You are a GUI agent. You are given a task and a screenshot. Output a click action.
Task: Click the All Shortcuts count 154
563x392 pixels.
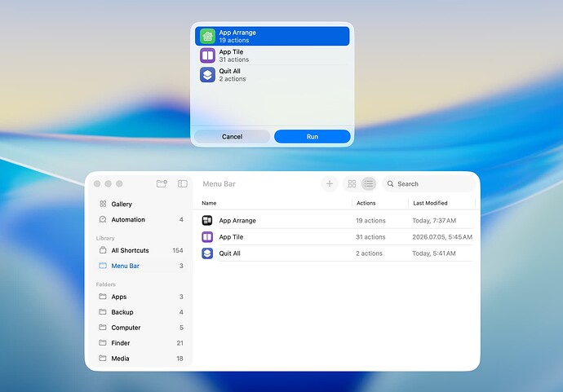coord(178,250)
